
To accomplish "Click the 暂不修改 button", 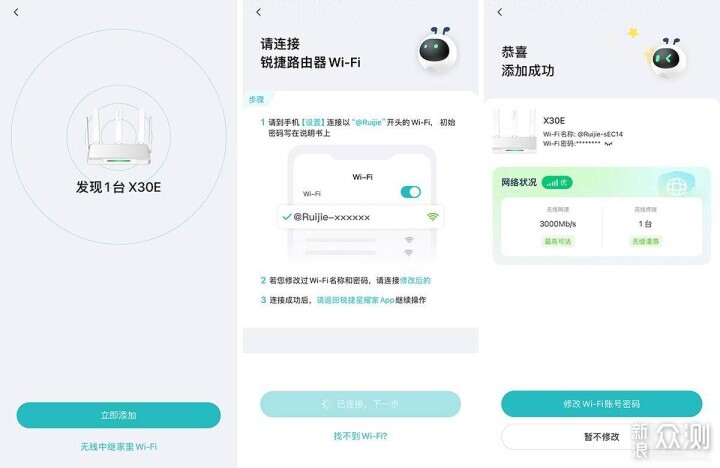I will point(602,436).
